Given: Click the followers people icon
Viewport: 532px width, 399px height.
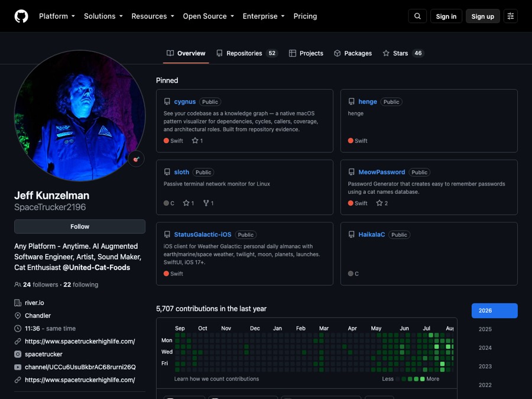Looking at the screenshot, I should click(18, 284).
